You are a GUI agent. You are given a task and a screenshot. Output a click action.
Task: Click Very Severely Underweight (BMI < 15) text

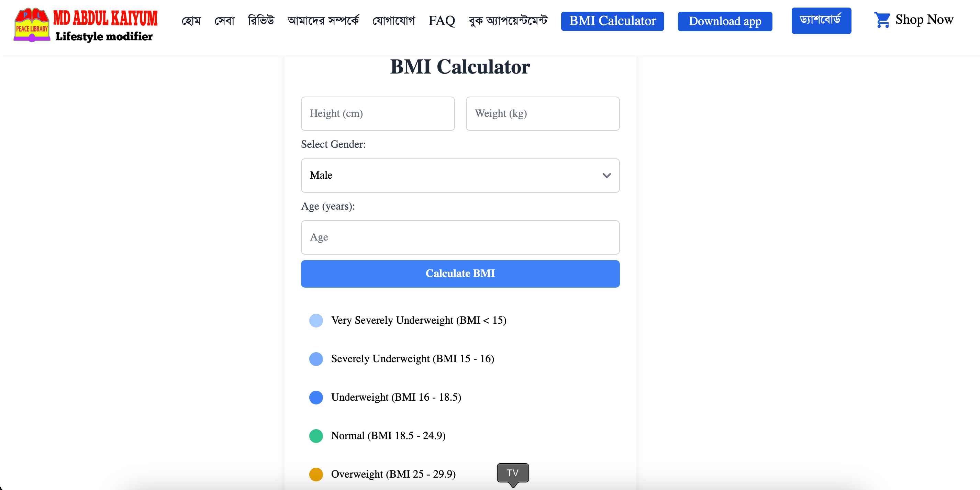click(x=419, y=320)
